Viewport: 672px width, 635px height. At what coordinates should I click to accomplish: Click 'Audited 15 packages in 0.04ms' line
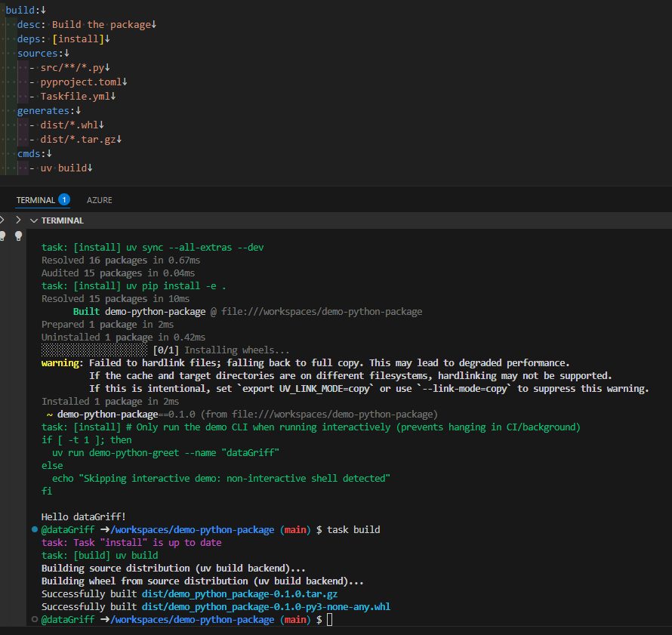coord(119,273)
